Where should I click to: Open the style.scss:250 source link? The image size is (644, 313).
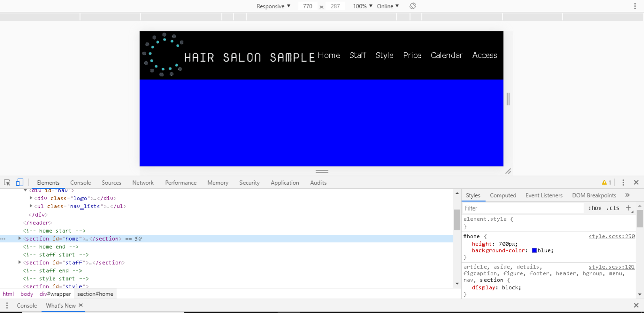[x=612, y=236]
